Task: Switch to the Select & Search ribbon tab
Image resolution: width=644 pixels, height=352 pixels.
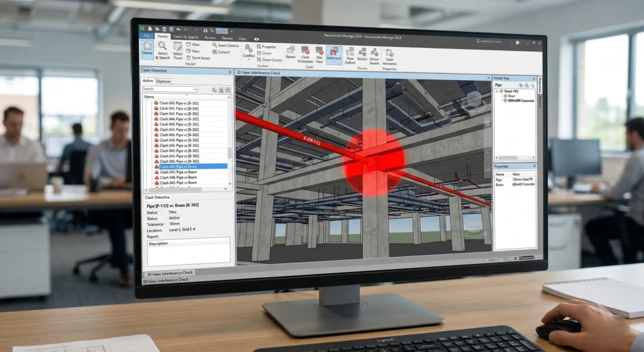Action: [x=186, y=37]
